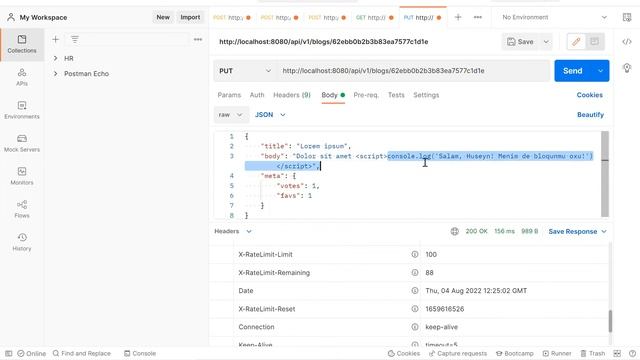
Task: Click the New button
Action: pyautogui.click(x=163, y=17)
